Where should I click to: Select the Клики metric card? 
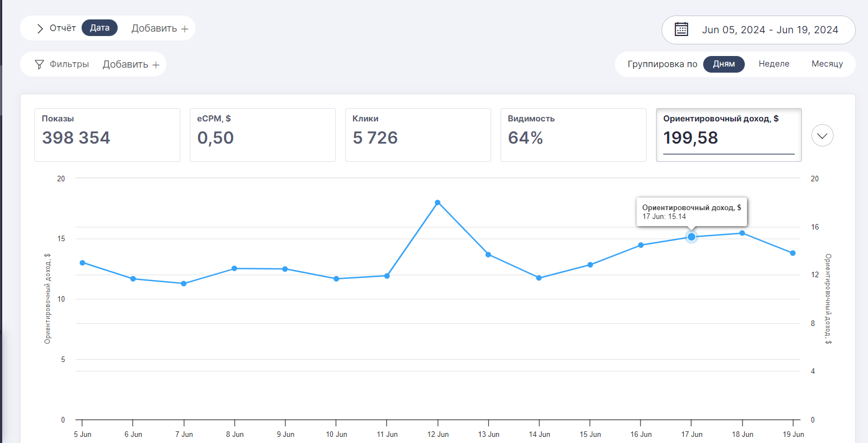tap(418, 135)
